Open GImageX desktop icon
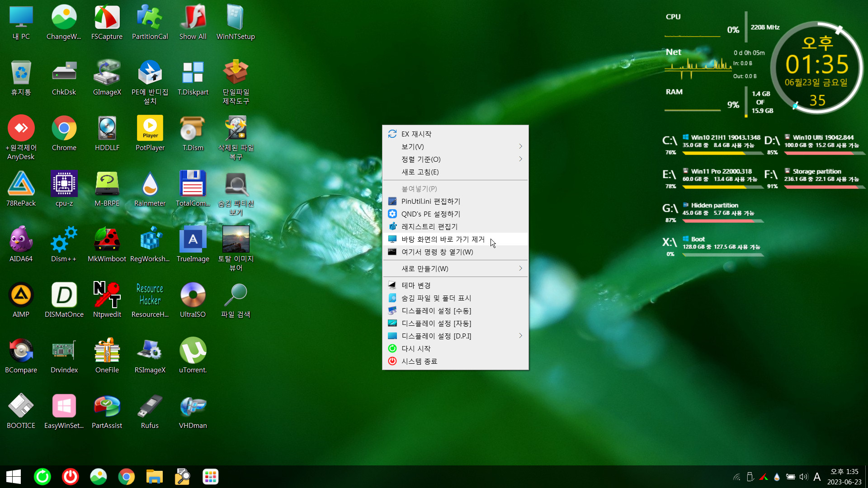Screen dimensions: 868x488 107,78
